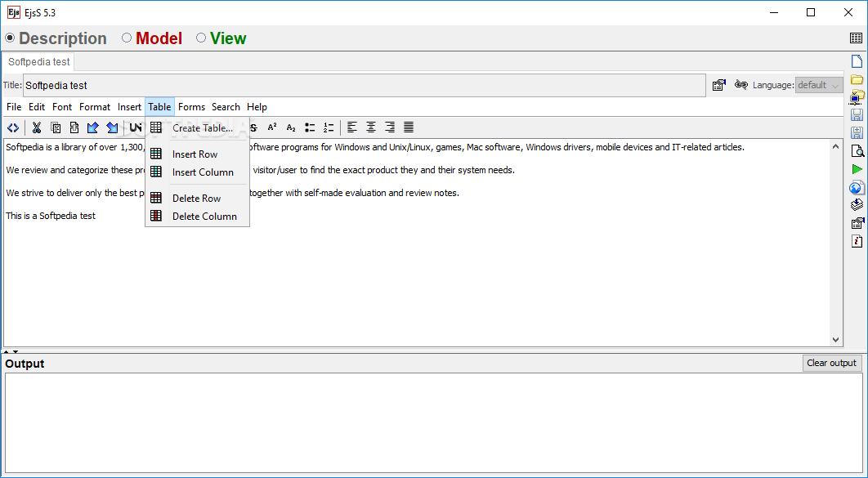
Task: Close the open Table menu
Action: click(x=159, y=107)
